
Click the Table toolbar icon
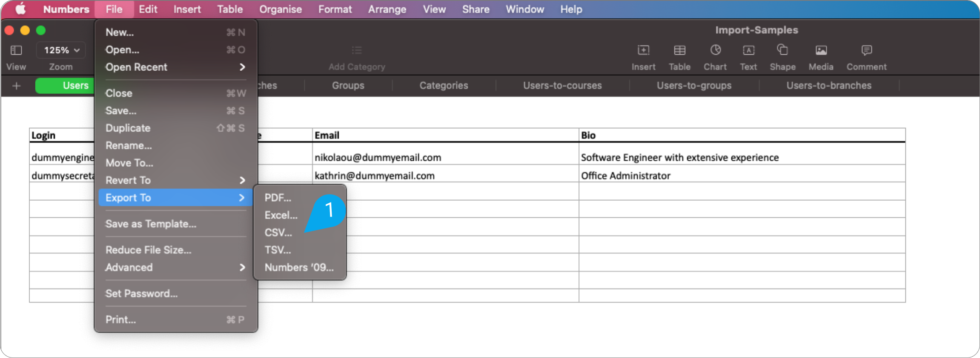click(679, 51)
